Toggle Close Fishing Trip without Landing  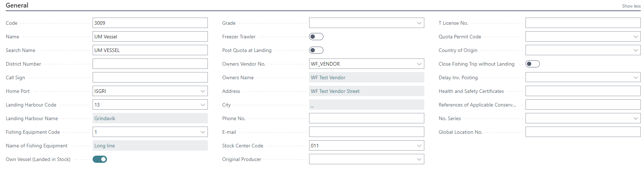click(533, 64)
